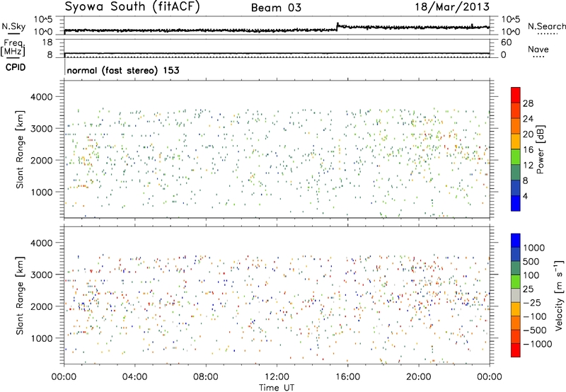Click the '20:00' time tick label
Image resolution: width=566 pixels, height=392 pixels.
coord(419,377)
